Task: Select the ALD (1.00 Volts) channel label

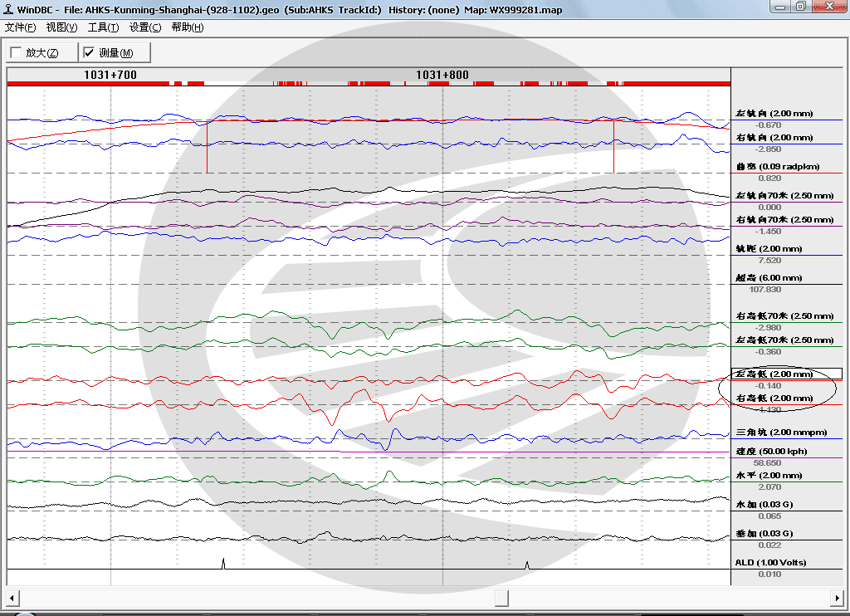Action: pyautogui.click(x=770, y=562)
